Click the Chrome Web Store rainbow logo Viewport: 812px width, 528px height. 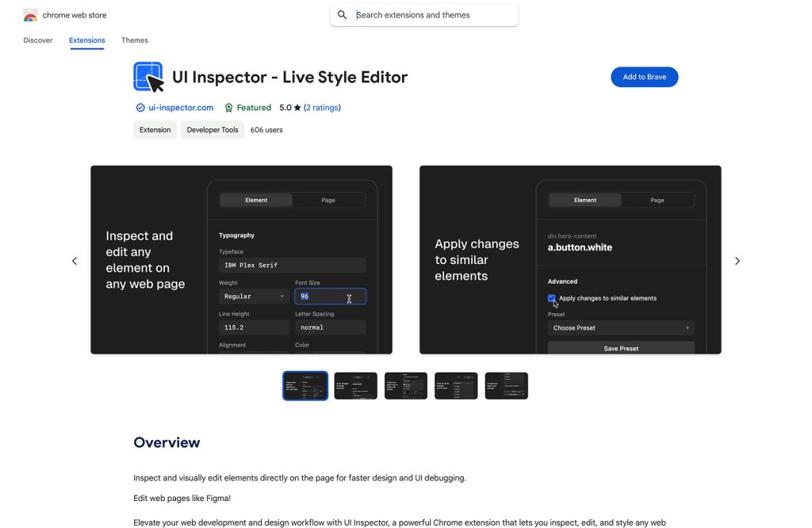point(31,16)
